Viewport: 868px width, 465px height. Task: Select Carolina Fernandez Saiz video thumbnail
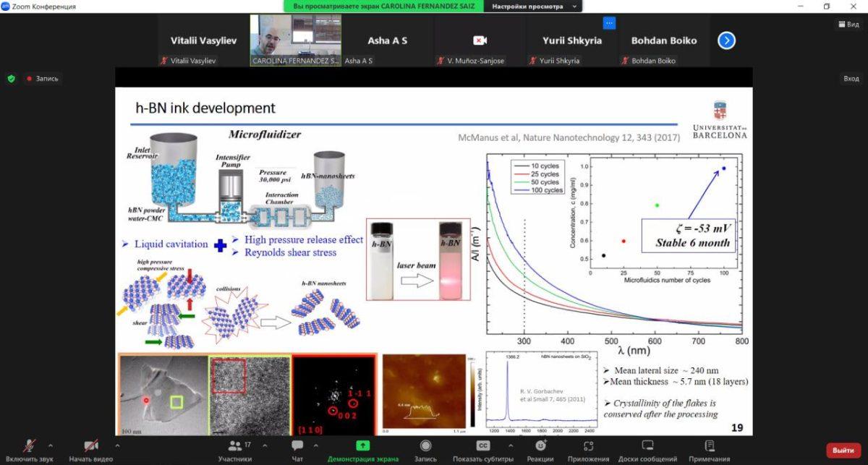click(x=295, y=40)
